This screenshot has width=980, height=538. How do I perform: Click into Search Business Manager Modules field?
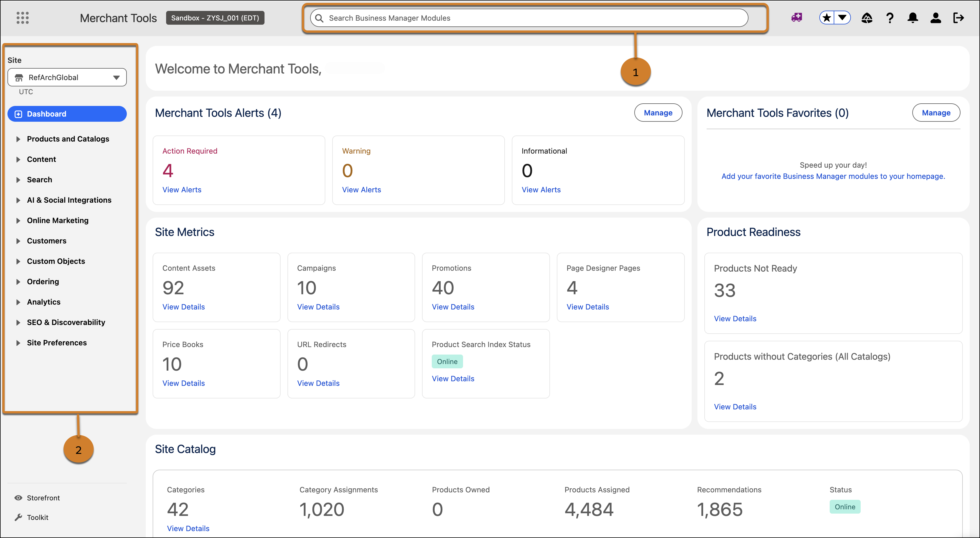(x=529, y=18)
